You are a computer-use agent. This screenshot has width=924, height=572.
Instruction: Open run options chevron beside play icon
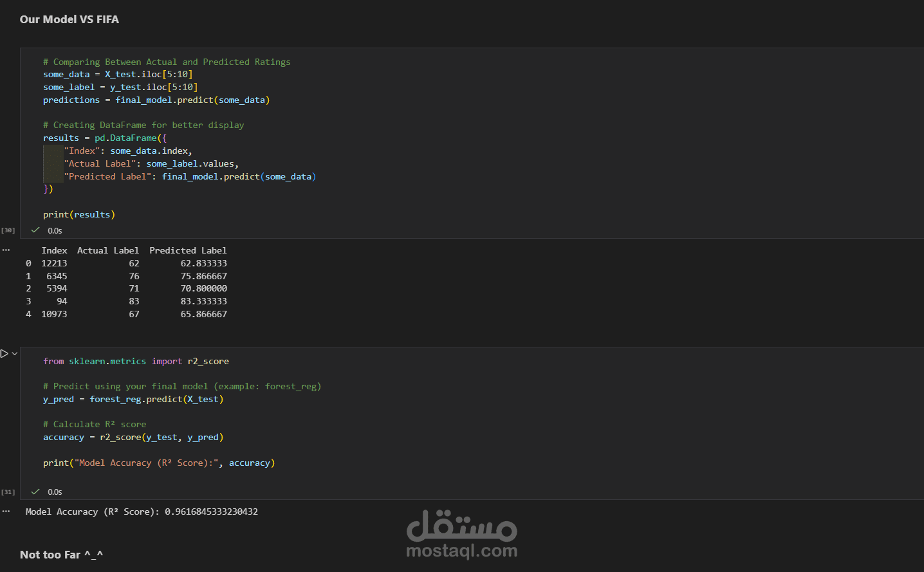click(x=15, y=353)
